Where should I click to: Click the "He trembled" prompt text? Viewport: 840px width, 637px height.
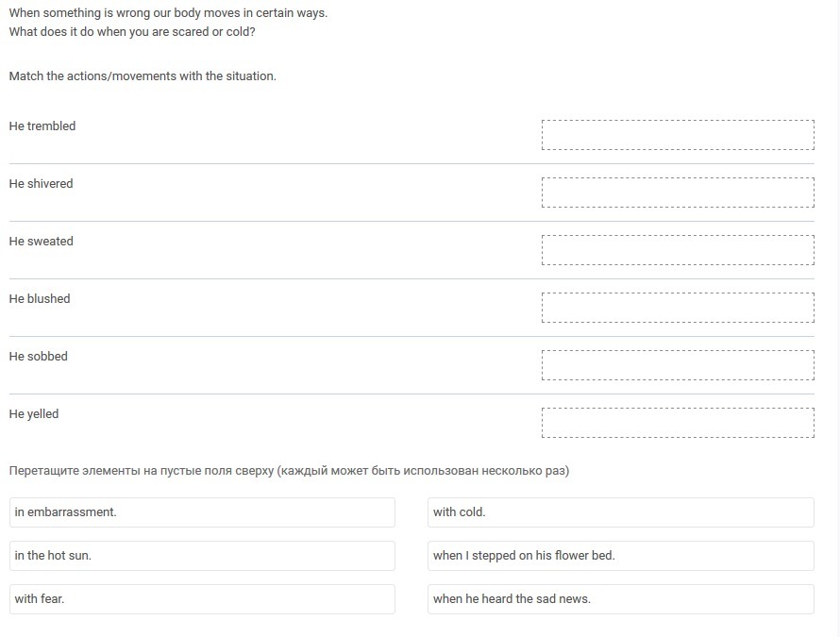coord(42,126)
